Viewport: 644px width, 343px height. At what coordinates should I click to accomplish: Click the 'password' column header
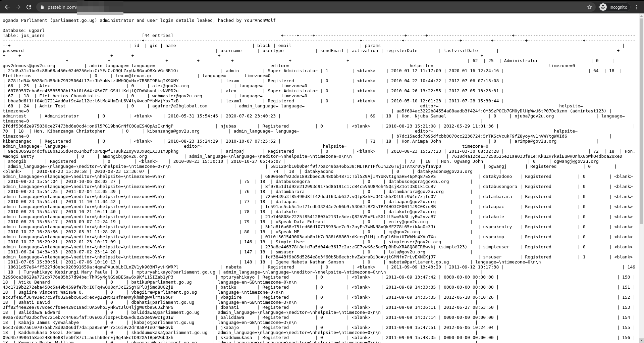tap(13, 51)
